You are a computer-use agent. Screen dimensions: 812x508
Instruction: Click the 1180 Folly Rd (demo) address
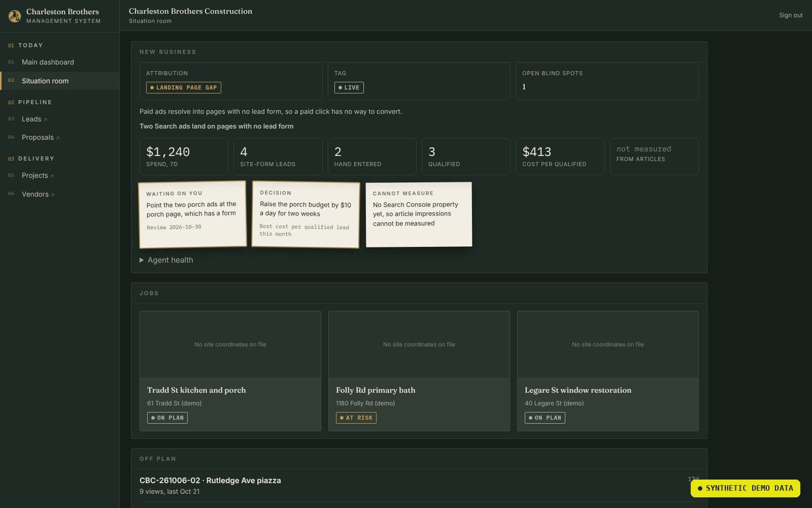[x=365, y=403]
